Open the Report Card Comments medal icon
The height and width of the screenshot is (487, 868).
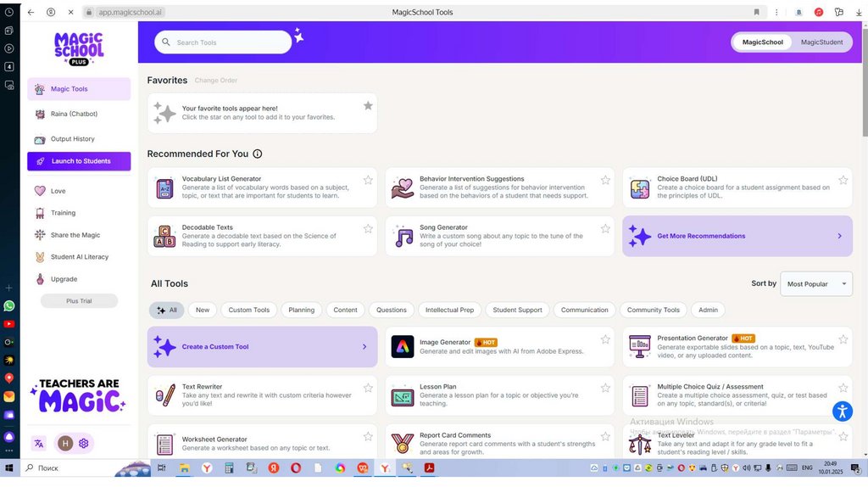click(x=403, y=444)
